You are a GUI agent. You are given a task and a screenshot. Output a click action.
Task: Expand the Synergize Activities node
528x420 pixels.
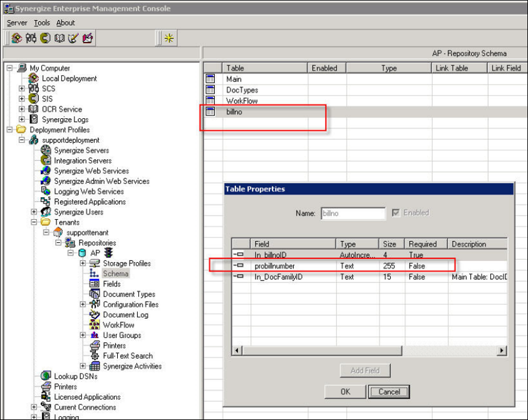(x=83, y=366)
